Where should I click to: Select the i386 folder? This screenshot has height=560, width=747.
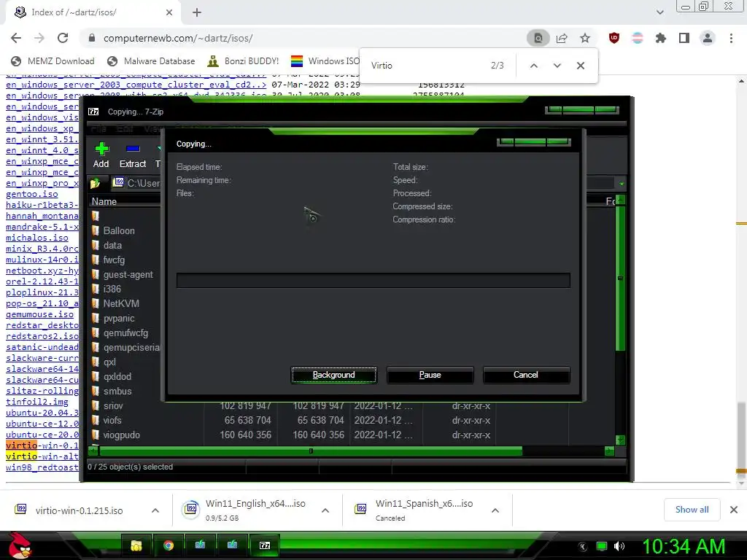(x=112, y=289)
